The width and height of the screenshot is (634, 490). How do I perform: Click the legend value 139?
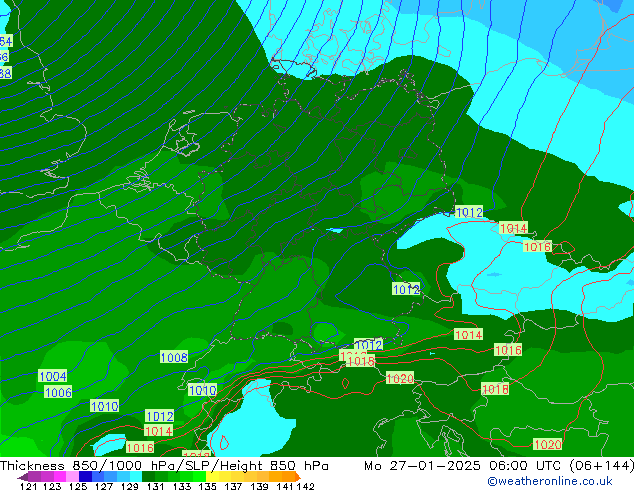[x=259, y=486]
